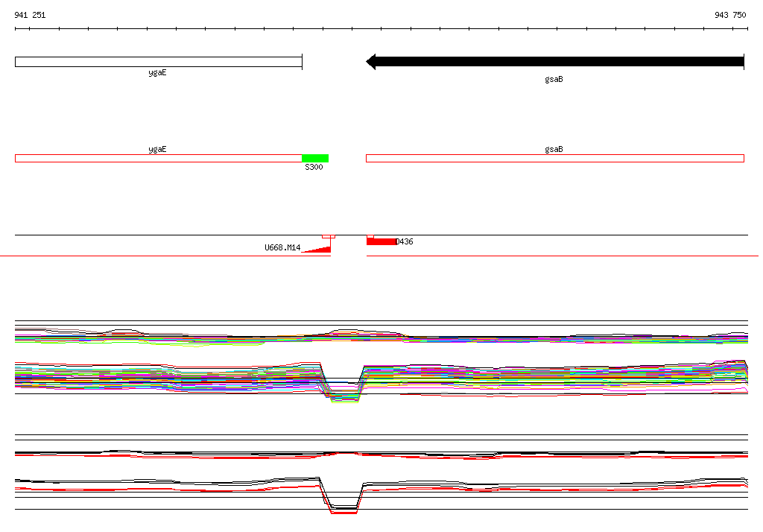Select the filled red D436 block
Viewport: 763px width, 532px height.
pos(381,241)
